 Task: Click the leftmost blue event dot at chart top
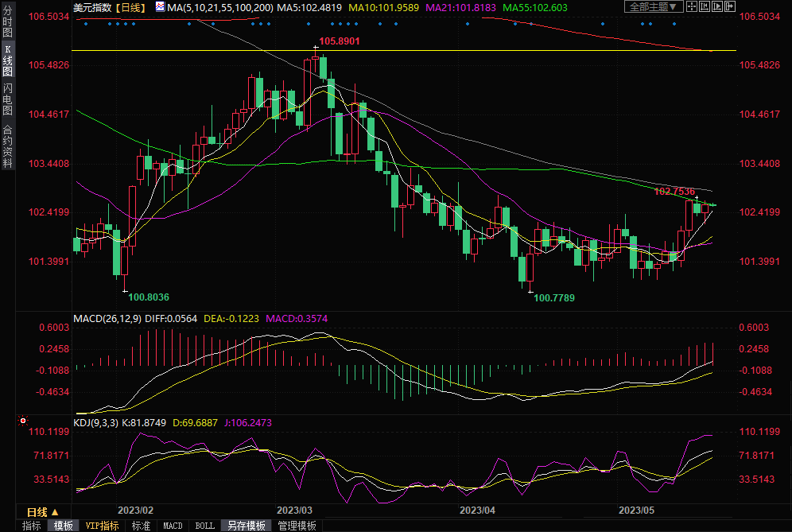click(x=85, y=23)
